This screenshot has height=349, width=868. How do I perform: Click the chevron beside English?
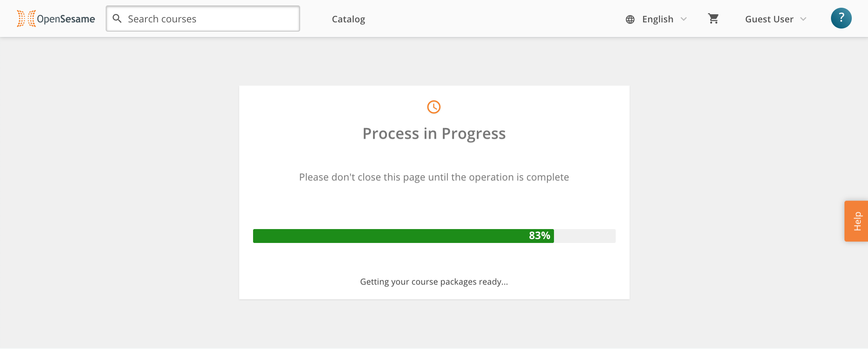[684, 19]
